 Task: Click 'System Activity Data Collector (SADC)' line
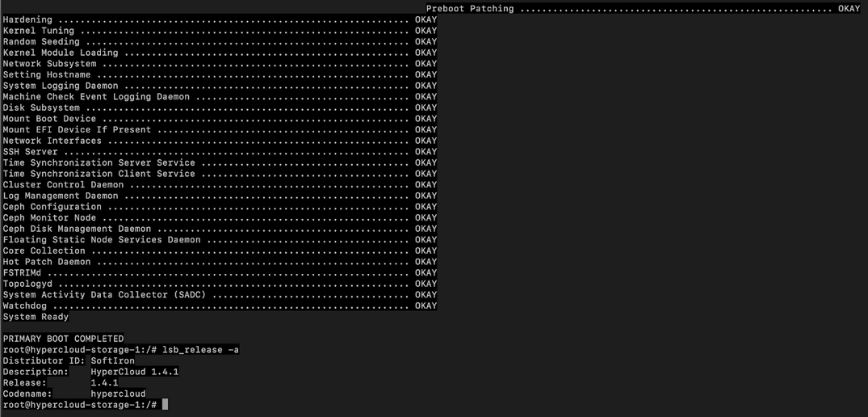(104, 295)
